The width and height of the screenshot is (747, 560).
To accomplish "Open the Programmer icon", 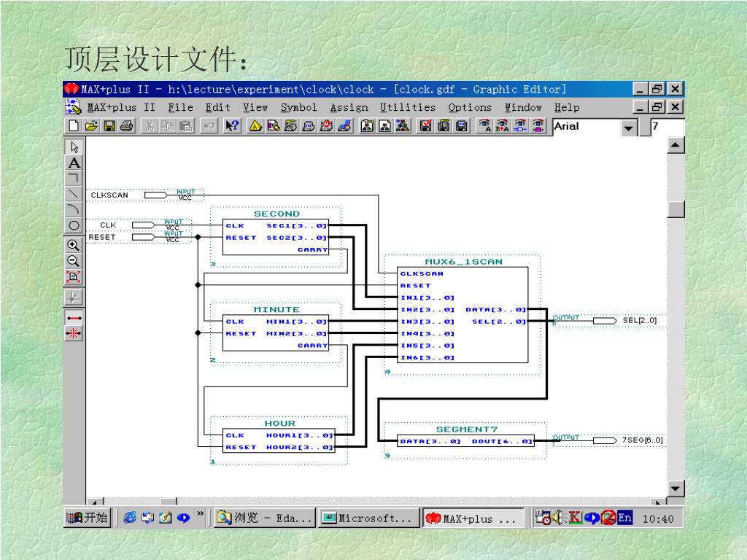I will tap(344, 125).
